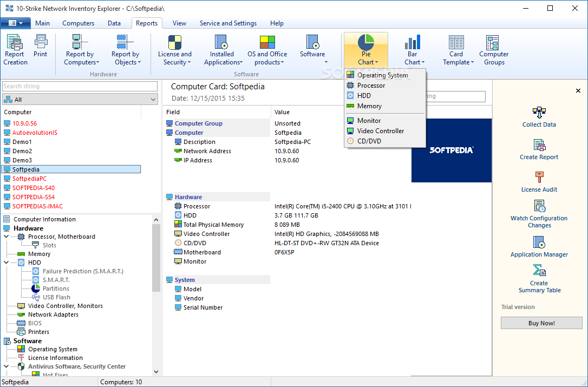
Task: Choose Operating System pie chart
Action: pos(385,75)
